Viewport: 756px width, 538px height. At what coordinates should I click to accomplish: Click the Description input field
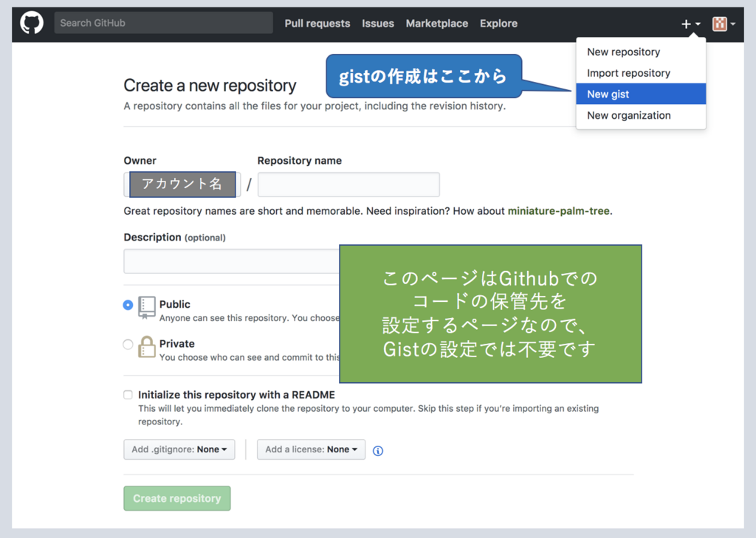pyautogui.click(x=231, y=261)
